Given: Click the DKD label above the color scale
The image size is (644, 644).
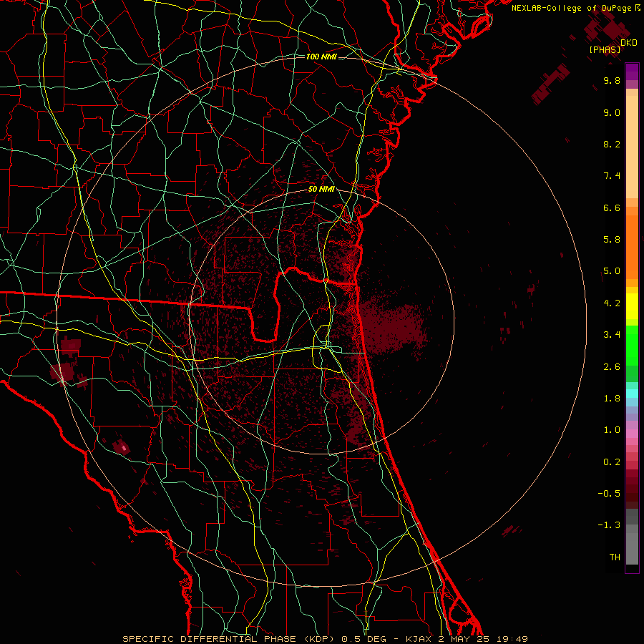Looking at the screenshot, I should (629, 43).
